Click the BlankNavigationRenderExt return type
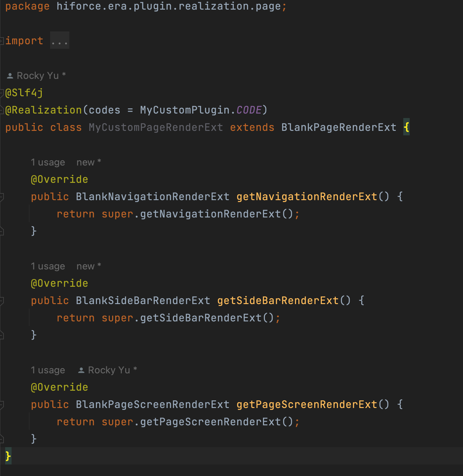Screen dimensions: 463x476 point(153,197)
